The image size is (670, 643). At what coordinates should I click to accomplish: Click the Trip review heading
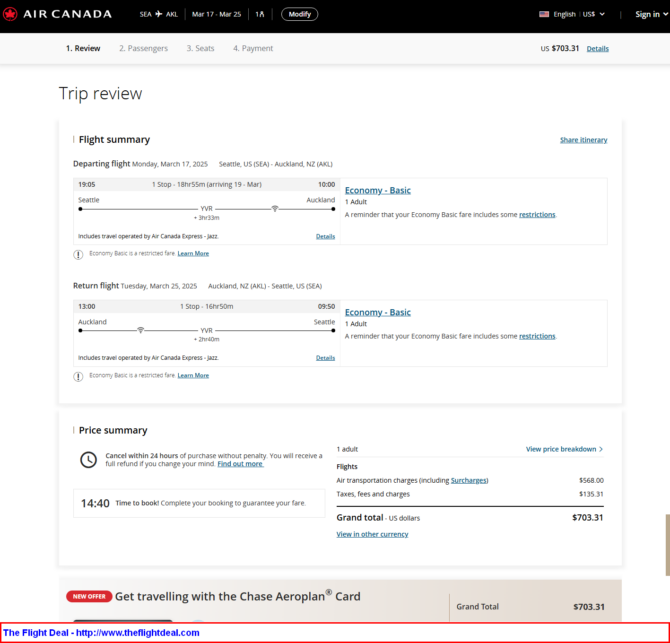pyautogui.click(x=100, y=94)
